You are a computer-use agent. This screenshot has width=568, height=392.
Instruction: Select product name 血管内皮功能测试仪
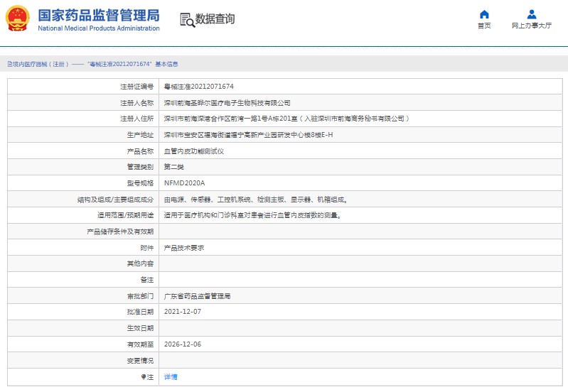click(194, 151)
